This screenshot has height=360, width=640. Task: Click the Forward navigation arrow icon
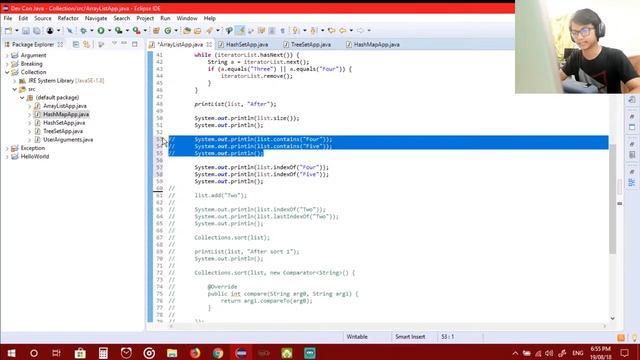(x=360, y=30)
